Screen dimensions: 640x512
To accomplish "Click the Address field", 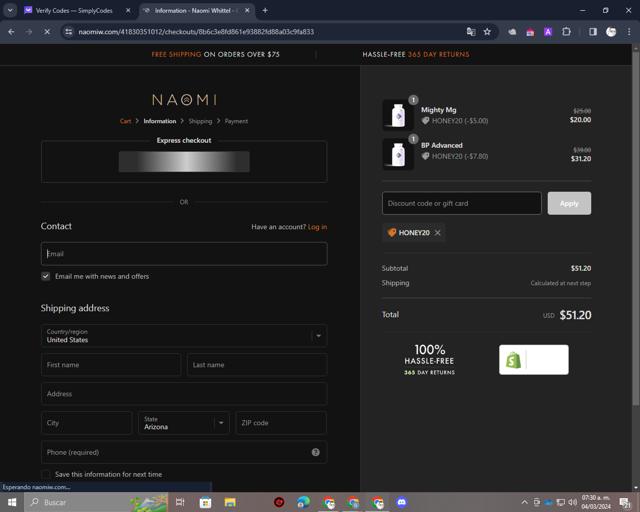I will tap(184, 394).
